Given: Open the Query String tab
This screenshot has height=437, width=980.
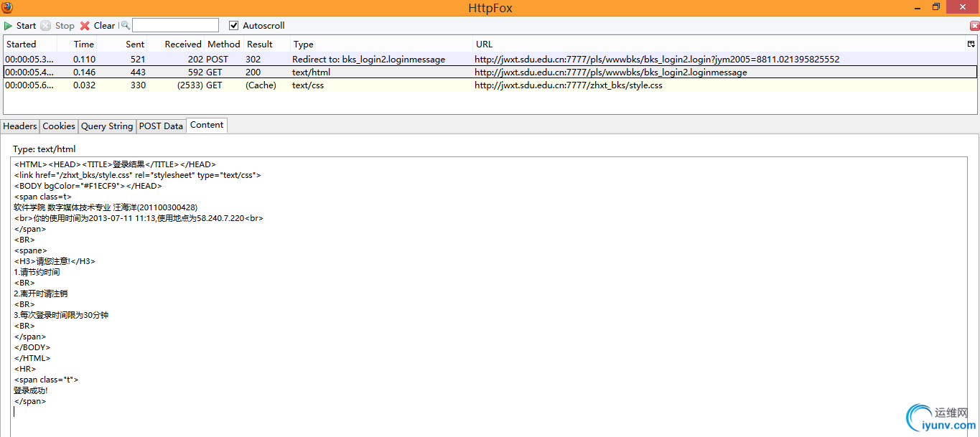Looking at the screenshot, I should (x=107, y=126).
